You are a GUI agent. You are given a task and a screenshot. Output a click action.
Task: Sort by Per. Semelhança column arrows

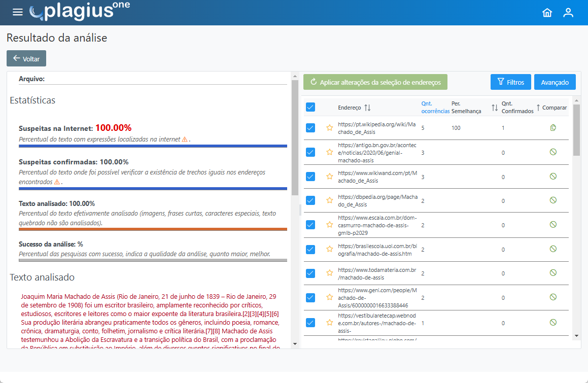pos(495,108)
